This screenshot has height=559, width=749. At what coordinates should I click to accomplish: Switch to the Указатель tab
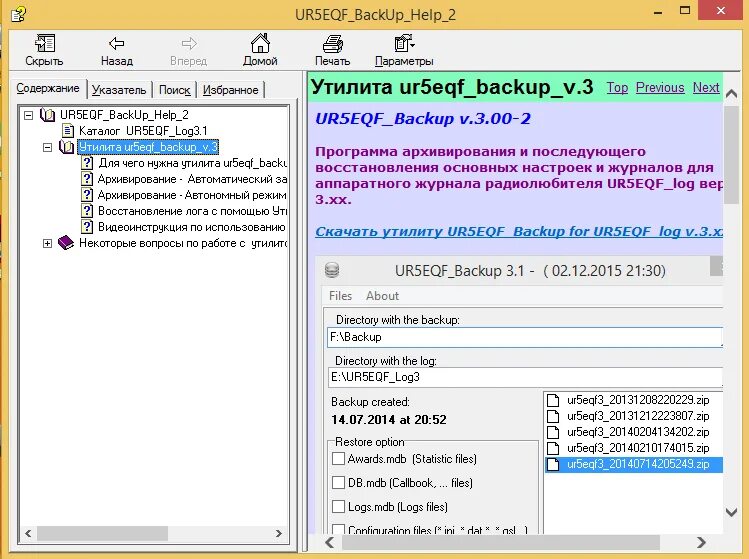[119, 90]
